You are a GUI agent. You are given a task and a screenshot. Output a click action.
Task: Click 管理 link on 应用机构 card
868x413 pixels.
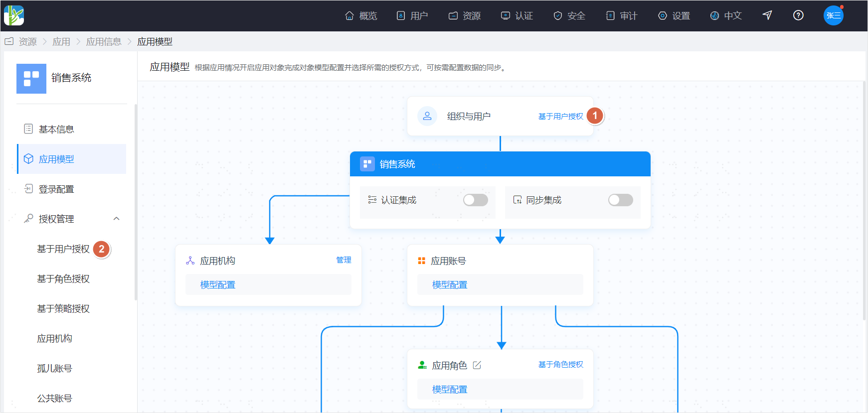(344, 260)
